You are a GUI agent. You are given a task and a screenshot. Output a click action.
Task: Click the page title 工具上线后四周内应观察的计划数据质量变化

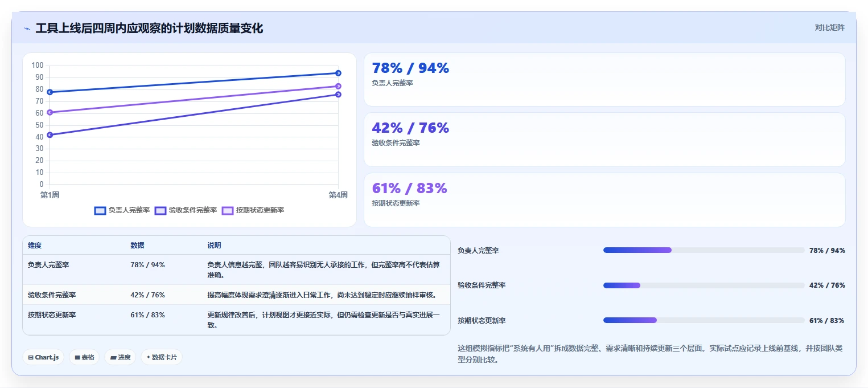point(149,28)
